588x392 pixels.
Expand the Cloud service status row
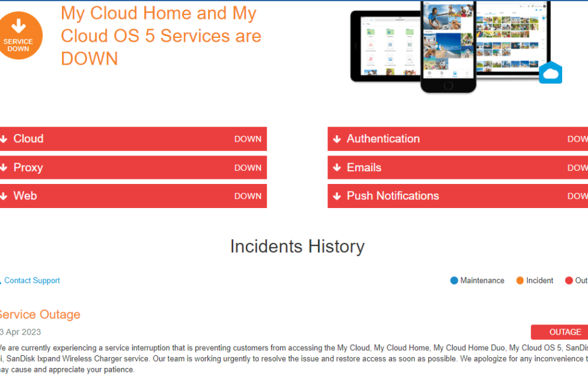133,139
